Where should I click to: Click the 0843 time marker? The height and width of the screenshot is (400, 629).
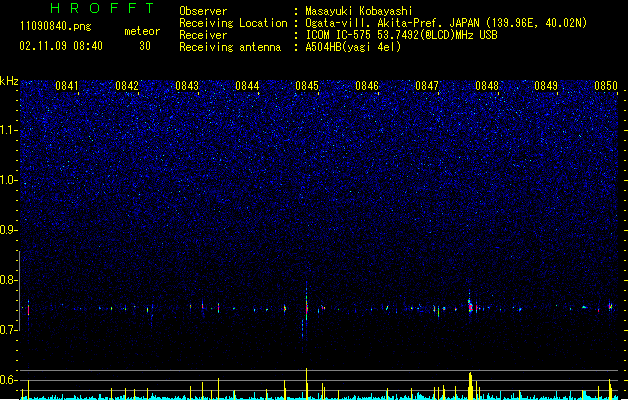(187, 86)
